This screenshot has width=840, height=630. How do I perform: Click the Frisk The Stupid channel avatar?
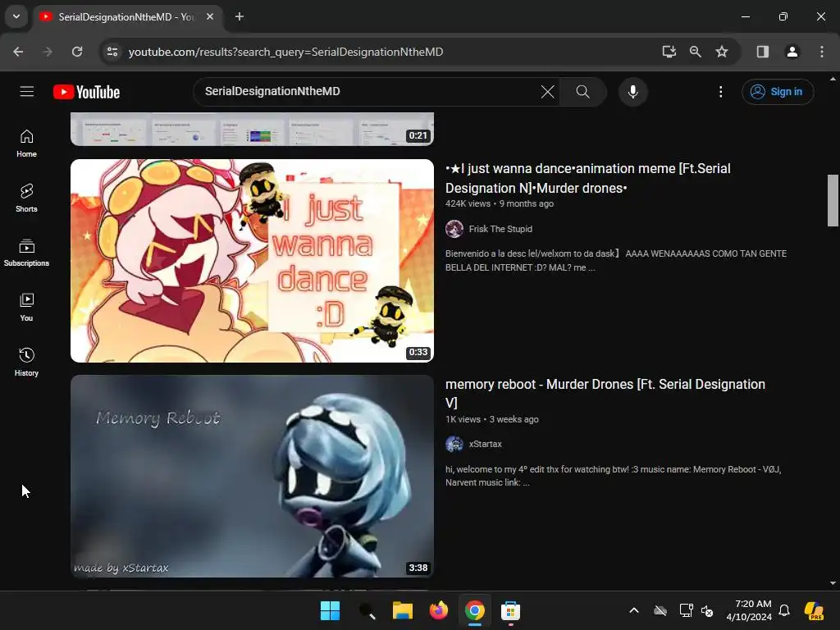pyautogui.click(x=454, y=229)
